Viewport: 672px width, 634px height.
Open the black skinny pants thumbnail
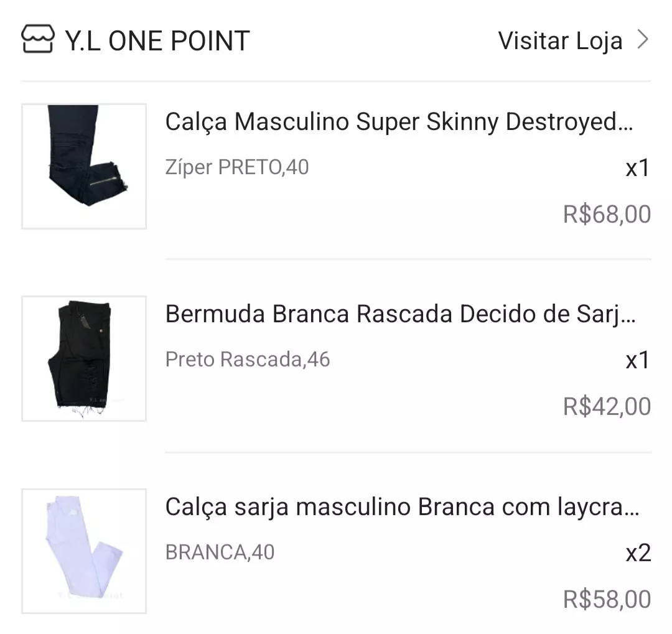84,166
